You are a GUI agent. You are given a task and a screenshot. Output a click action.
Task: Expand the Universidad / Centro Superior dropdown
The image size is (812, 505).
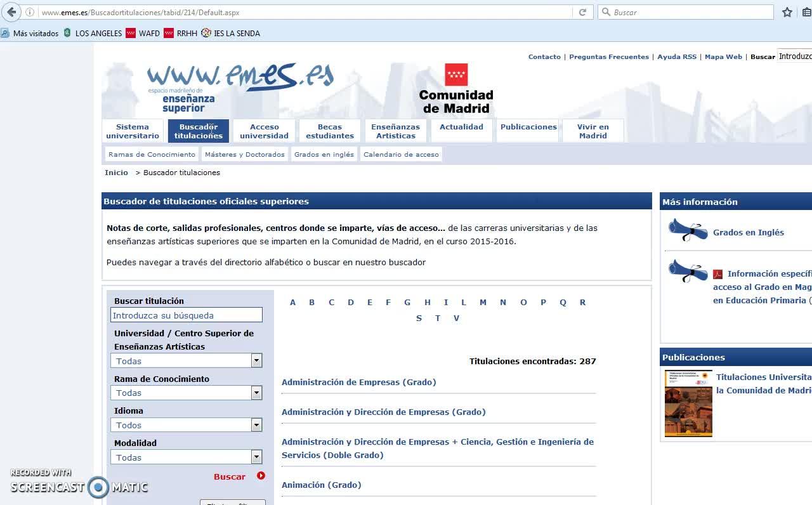[256, 360]
